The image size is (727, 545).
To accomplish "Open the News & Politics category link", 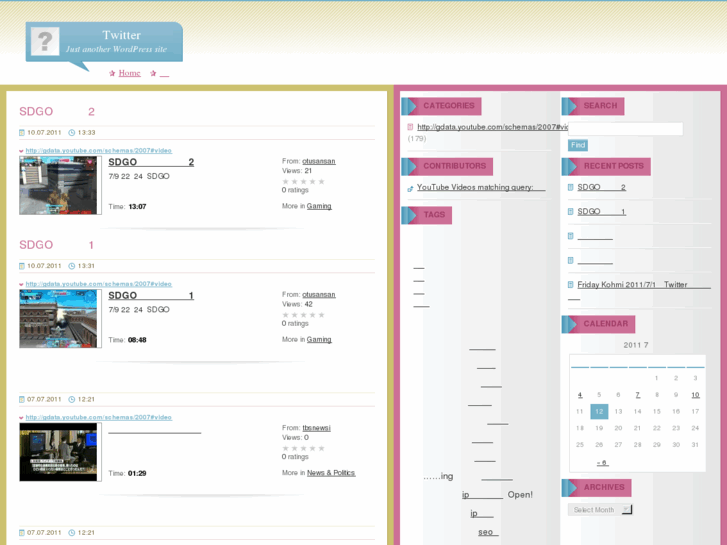I will pyautogui.click(x=331, y=473).
